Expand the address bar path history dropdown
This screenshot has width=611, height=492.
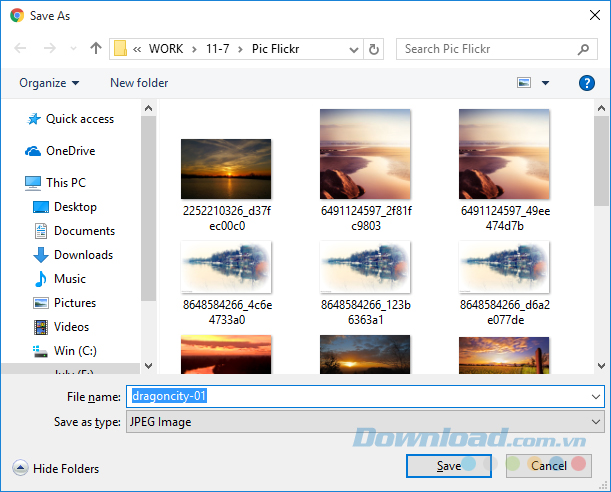click(353, 48)
